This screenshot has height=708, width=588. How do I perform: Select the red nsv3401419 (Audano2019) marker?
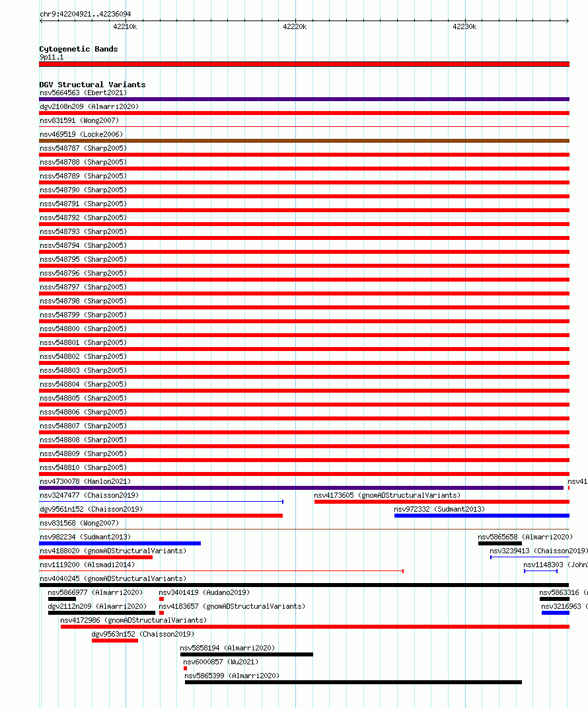coord(162,599)
